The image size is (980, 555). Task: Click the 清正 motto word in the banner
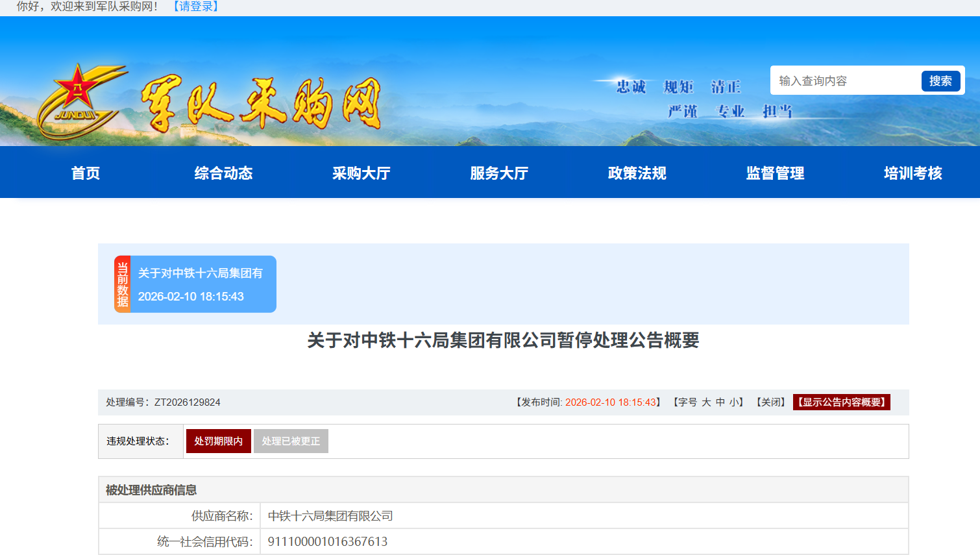click(726, 87)
